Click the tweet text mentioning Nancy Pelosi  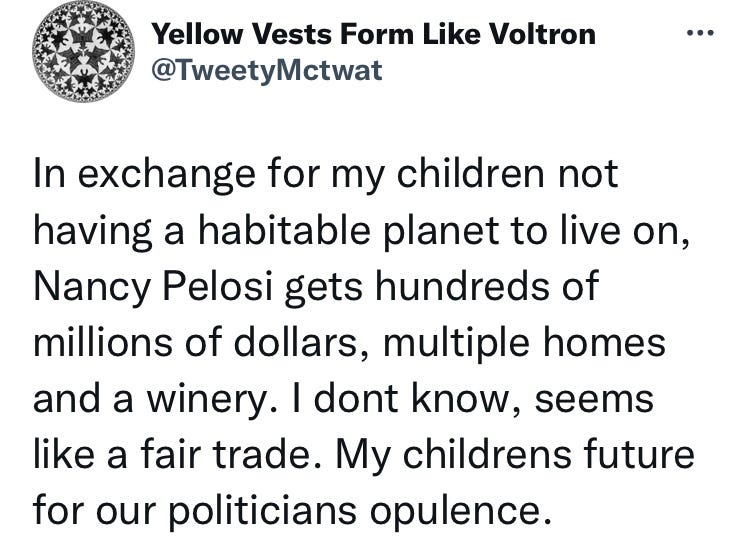[x=364, y=341]
